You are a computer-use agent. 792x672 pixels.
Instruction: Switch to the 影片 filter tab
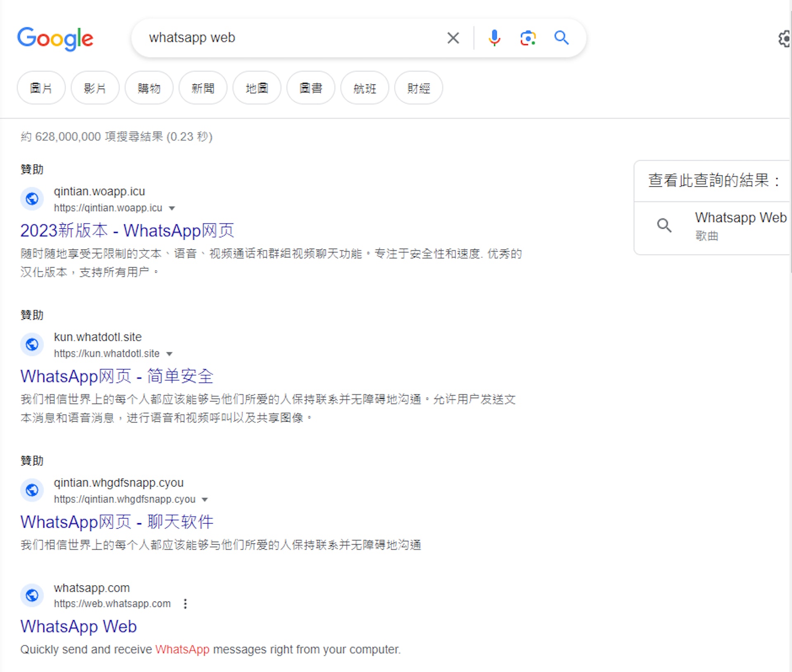pos(95,88)
